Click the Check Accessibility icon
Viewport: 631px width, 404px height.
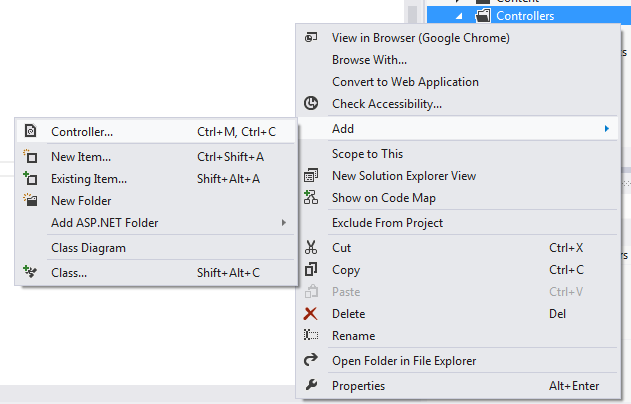pyautogui.click(x=311, y=103)
